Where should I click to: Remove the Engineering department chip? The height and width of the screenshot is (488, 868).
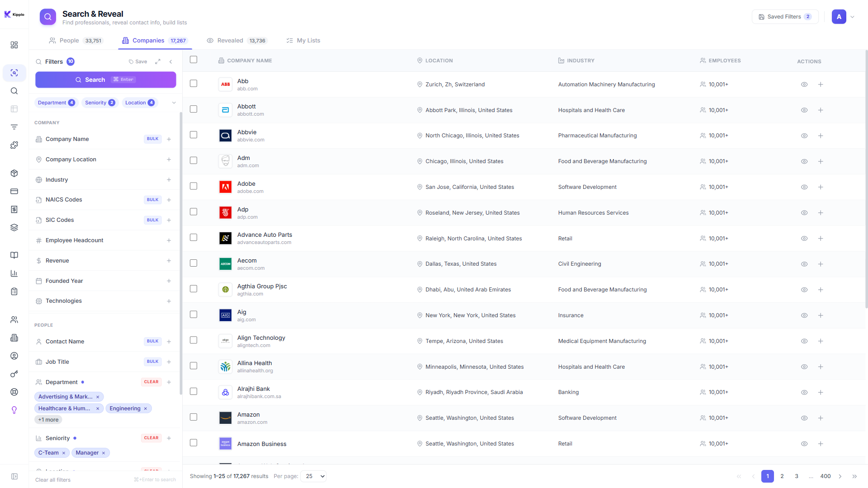point(146,408)
